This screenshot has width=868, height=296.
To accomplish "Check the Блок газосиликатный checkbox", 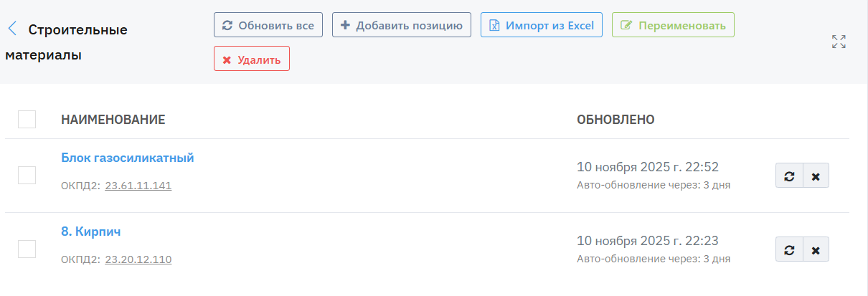I will click(27, 175).
